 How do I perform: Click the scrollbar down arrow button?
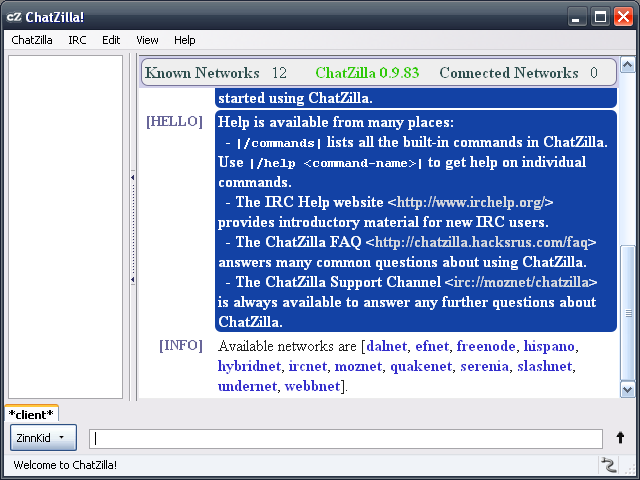pos(627,389)
